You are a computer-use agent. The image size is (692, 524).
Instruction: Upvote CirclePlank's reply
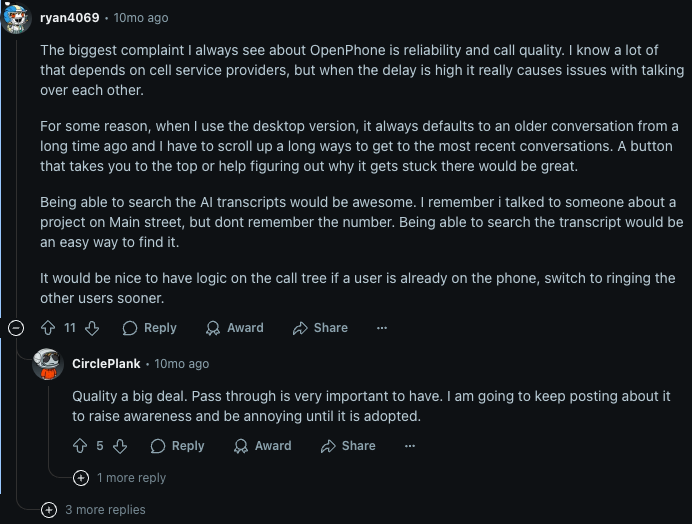[79, 446]
